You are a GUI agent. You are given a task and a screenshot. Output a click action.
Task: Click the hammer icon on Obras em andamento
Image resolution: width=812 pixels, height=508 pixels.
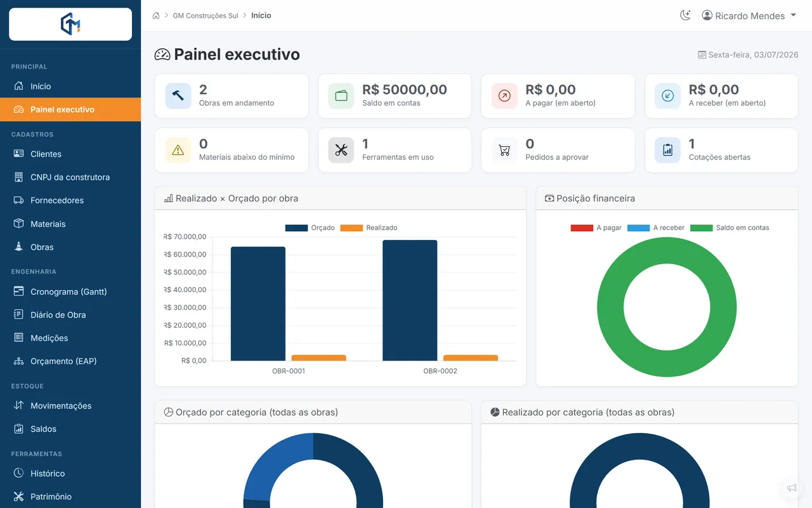[x=178, y=96]
